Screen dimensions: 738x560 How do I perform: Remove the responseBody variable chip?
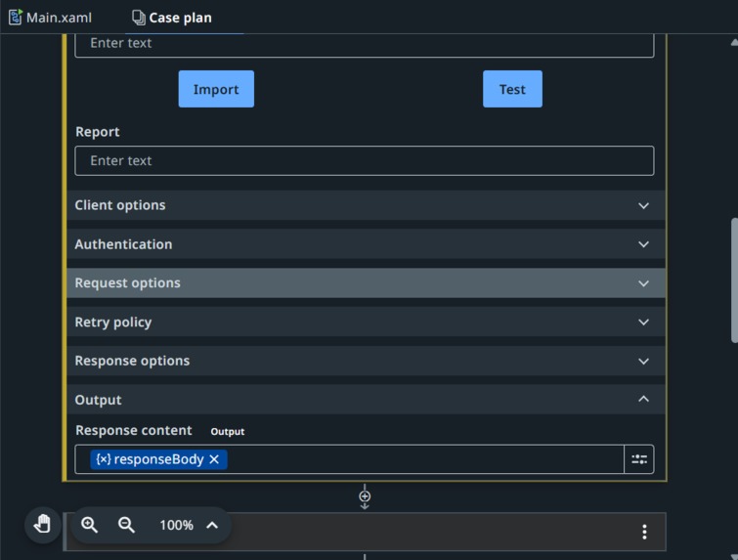tap(214, 459)
